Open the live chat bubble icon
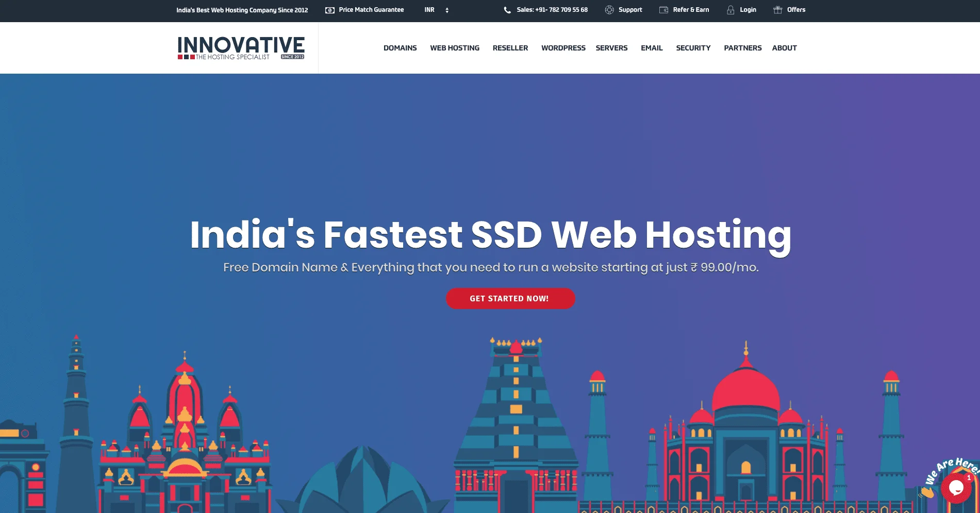Viewport: 980px width, 513px height. [x=956, y=487]
